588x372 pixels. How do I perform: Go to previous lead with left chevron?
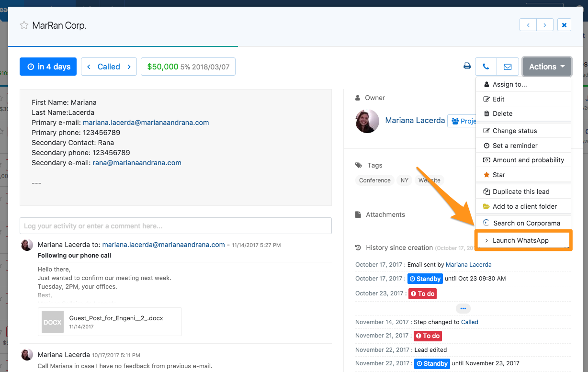tap(528, 25)
